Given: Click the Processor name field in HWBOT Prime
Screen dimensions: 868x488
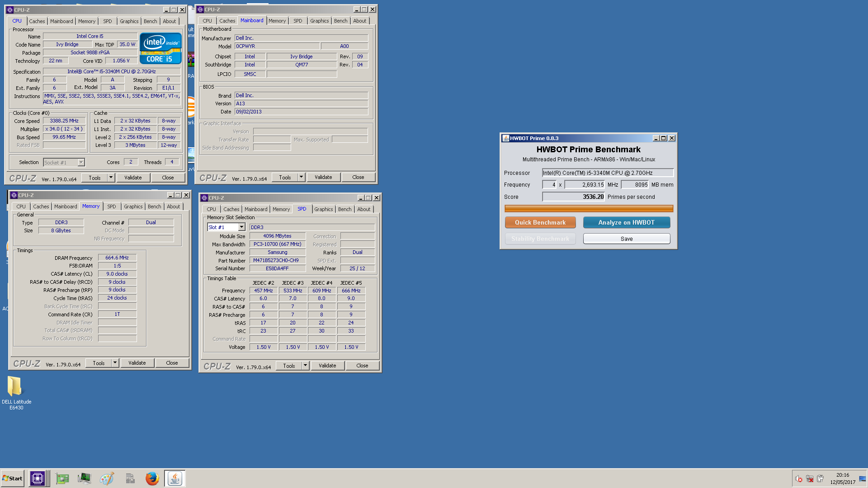Looking at the screenshot, I should click(608, 173).
